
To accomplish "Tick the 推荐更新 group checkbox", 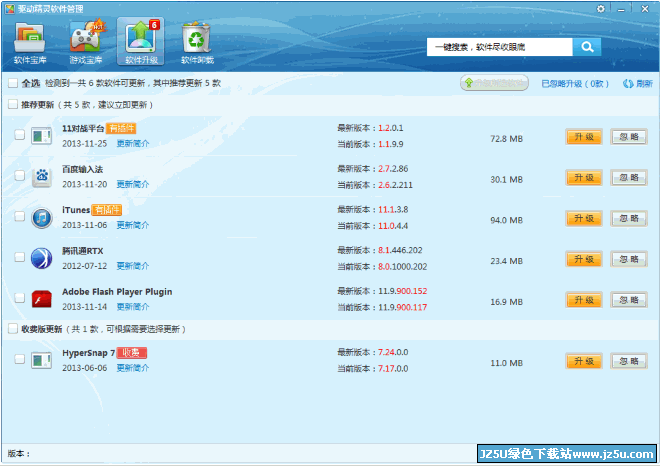I will click(x=13, y=104).
